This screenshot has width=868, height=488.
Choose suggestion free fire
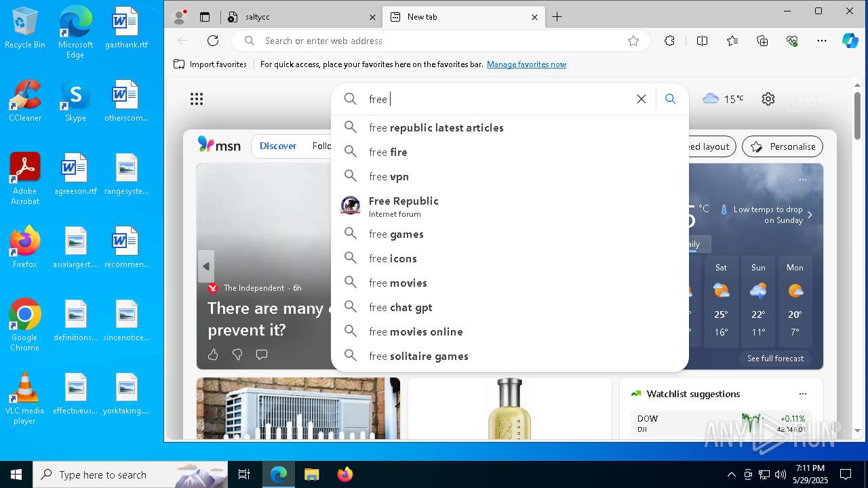(510, 152)
